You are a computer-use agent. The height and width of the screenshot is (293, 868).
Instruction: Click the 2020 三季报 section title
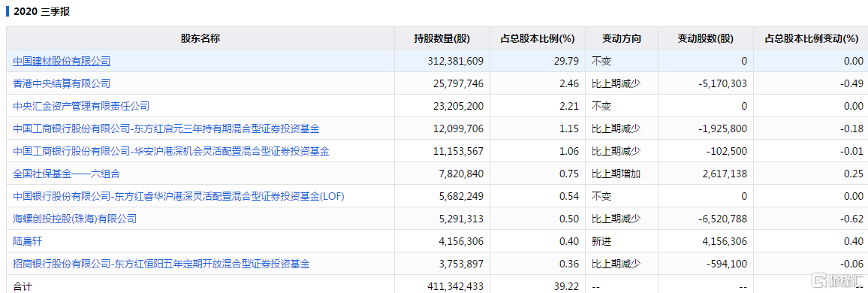point(42,11)
